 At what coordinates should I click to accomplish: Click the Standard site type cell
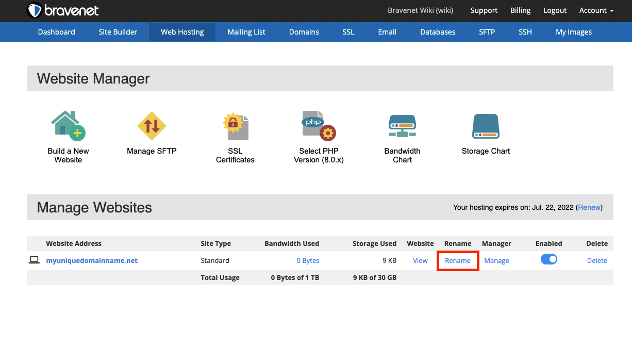coord(215,260)
